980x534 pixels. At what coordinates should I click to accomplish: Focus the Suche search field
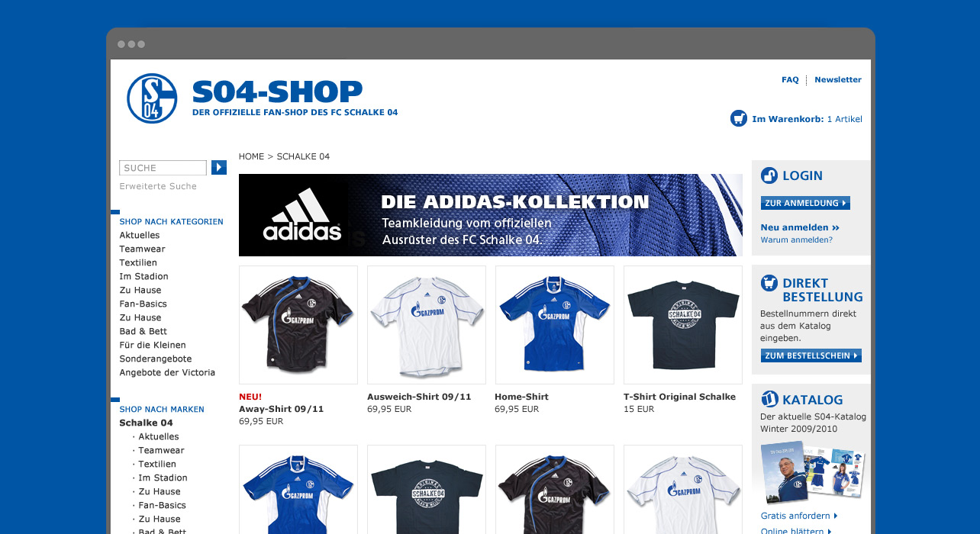coord(163,168)
